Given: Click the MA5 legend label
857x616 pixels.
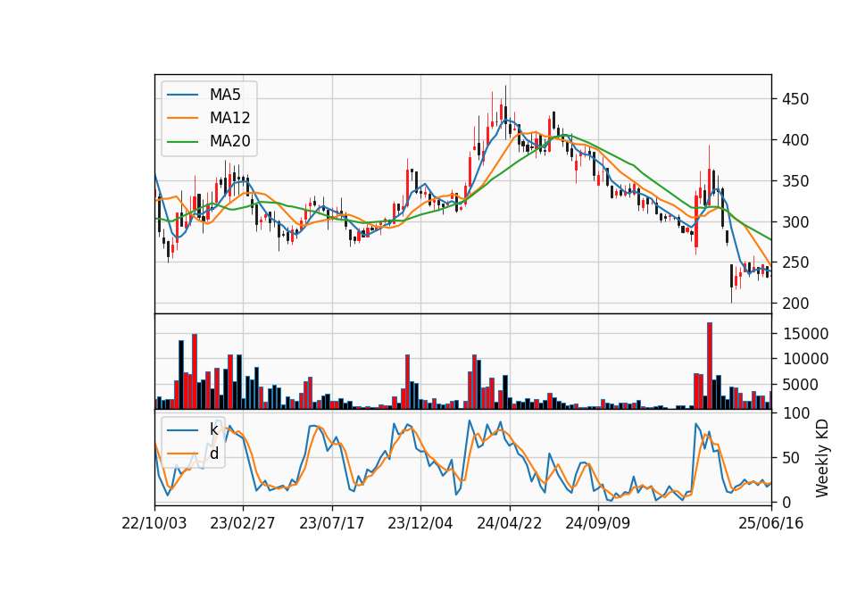Looking at the screenshot, I should (225, 95).
